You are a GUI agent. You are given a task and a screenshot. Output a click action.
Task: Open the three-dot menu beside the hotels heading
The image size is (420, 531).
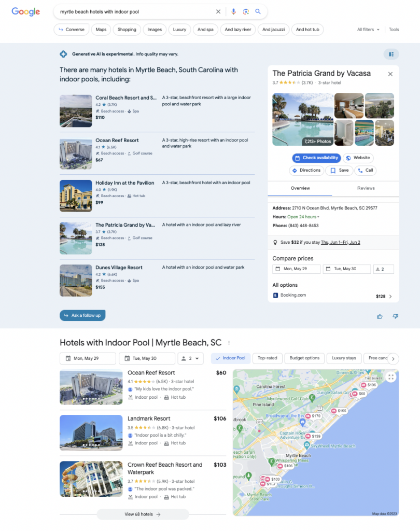tap(229, 343)
